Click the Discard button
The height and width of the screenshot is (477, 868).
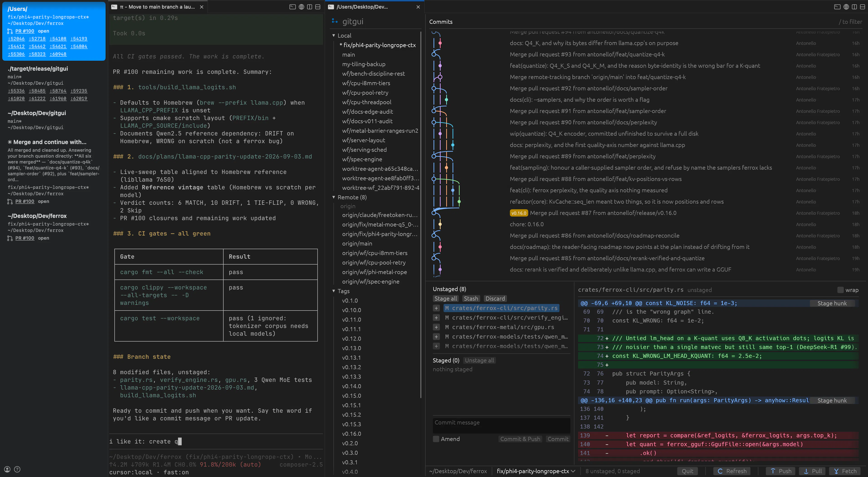[495, 299]
